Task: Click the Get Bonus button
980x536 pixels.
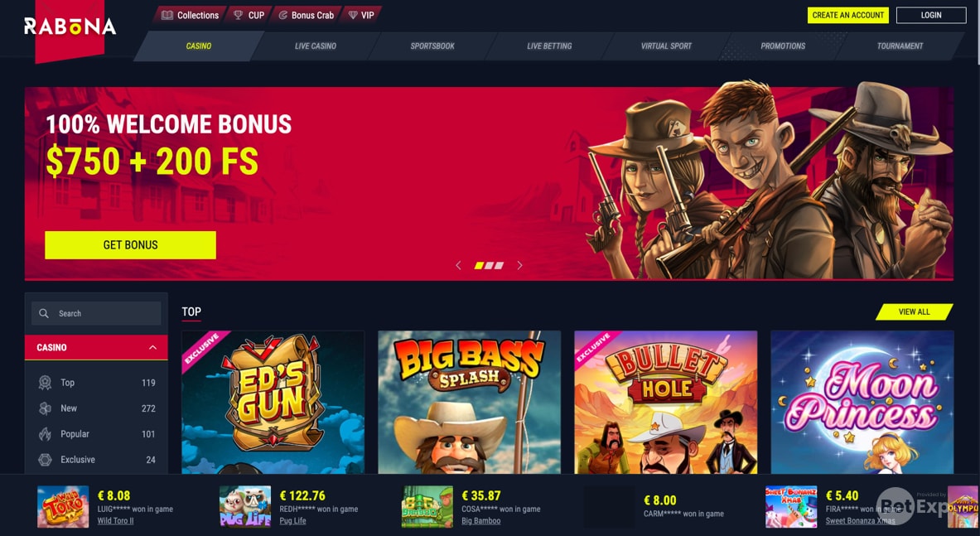Action: (x=131, y=245)
